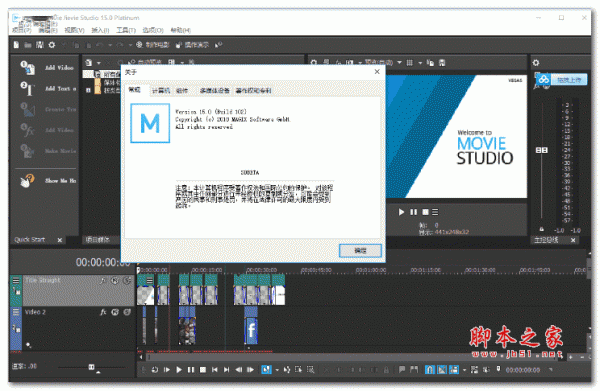Open the preview transport menu icon

point(435,212)
